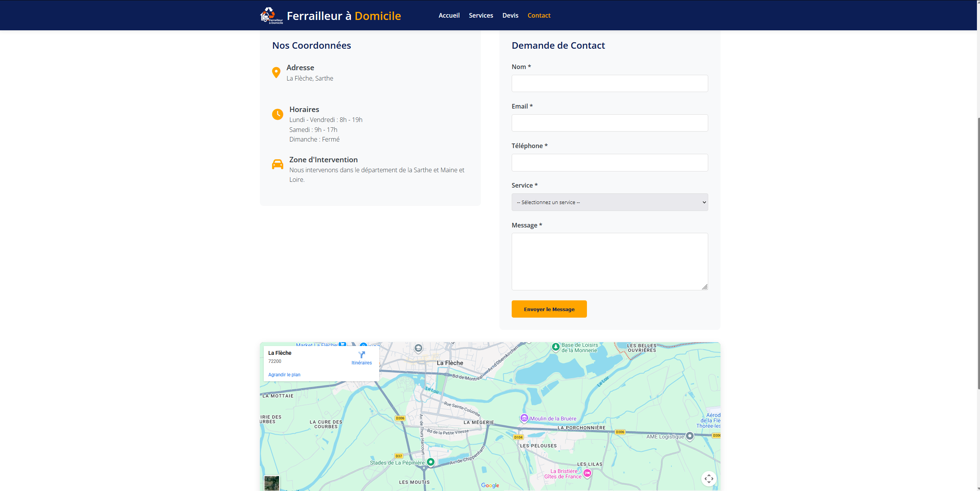Click the Itinéraires directions icon on the map
Image resolution: width=980 pixels, height=491 pixels.
point(362,355)
